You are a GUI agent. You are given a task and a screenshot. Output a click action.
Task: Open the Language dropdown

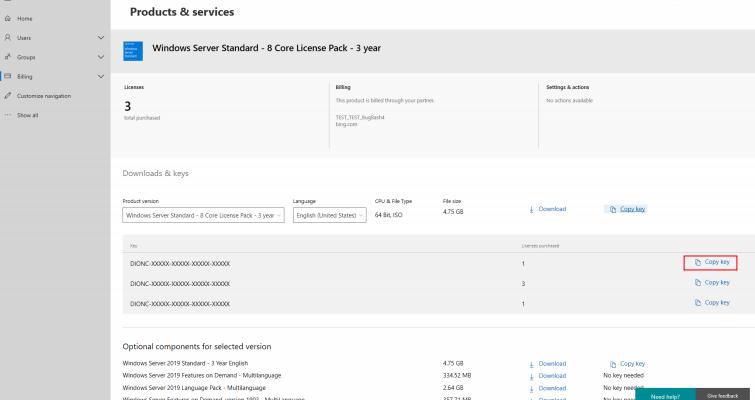329,215
